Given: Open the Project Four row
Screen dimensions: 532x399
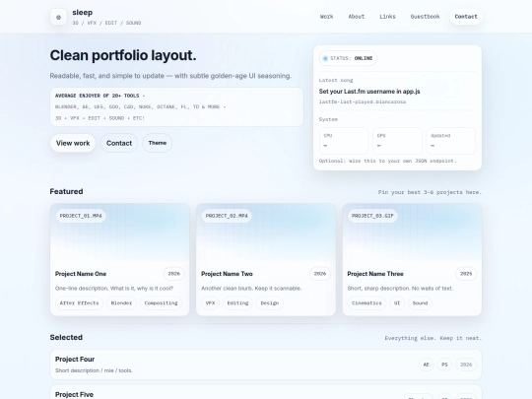Looking at the screenshot, I should click(266, 365).
